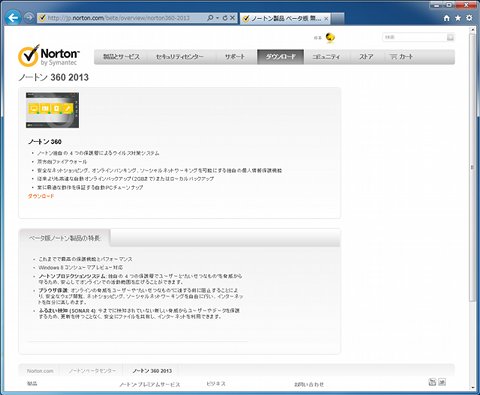Screen dimensions: 480x395
Task: Click the refresh icon in address bar
Action: (x=225, y=18)
